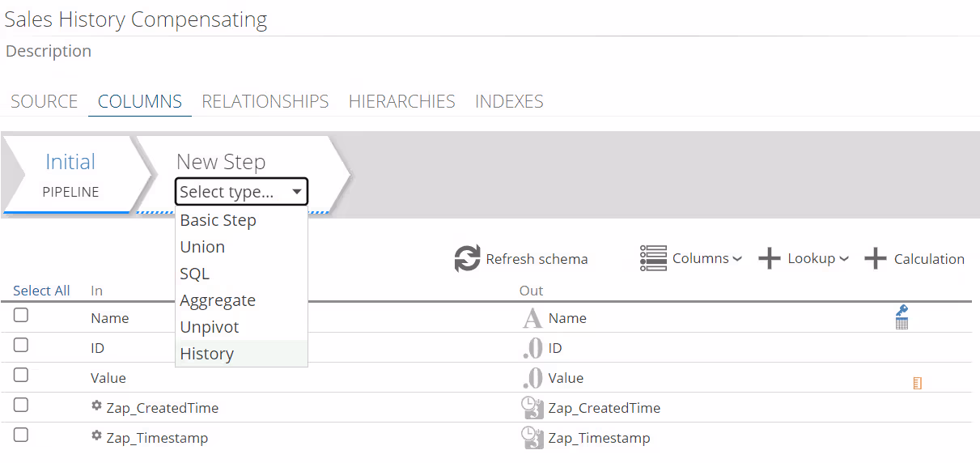
Task: Select the Initial pipeline step
Action: [x=71, y=174]
